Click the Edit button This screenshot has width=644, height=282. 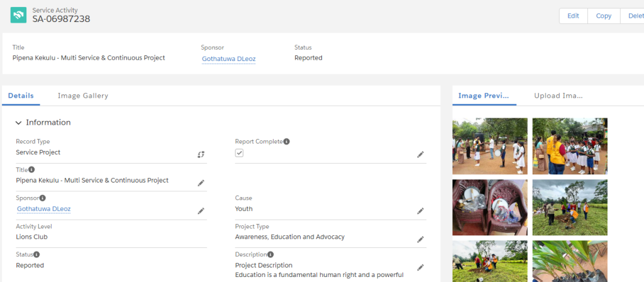pyautogui.click(x=573, y=16)
